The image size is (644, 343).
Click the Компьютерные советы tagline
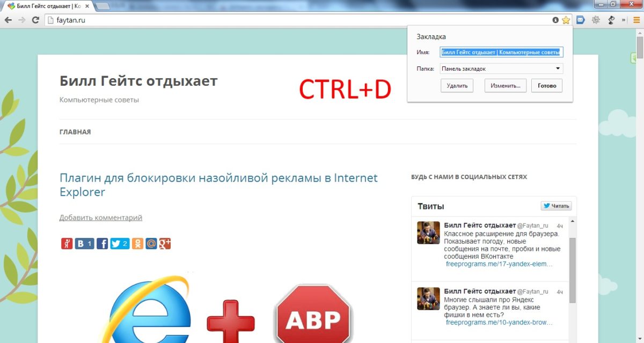click(x=99, y=100)
